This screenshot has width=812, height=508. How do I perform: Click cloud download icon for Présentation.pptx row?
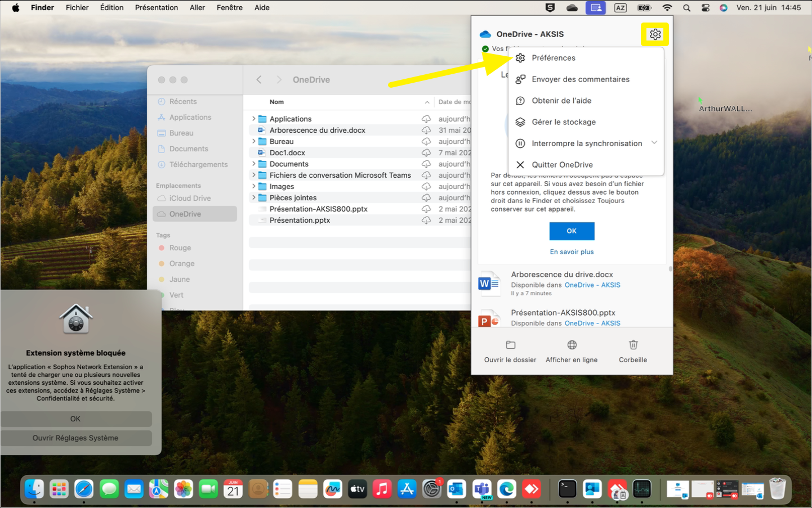point(426,220)
